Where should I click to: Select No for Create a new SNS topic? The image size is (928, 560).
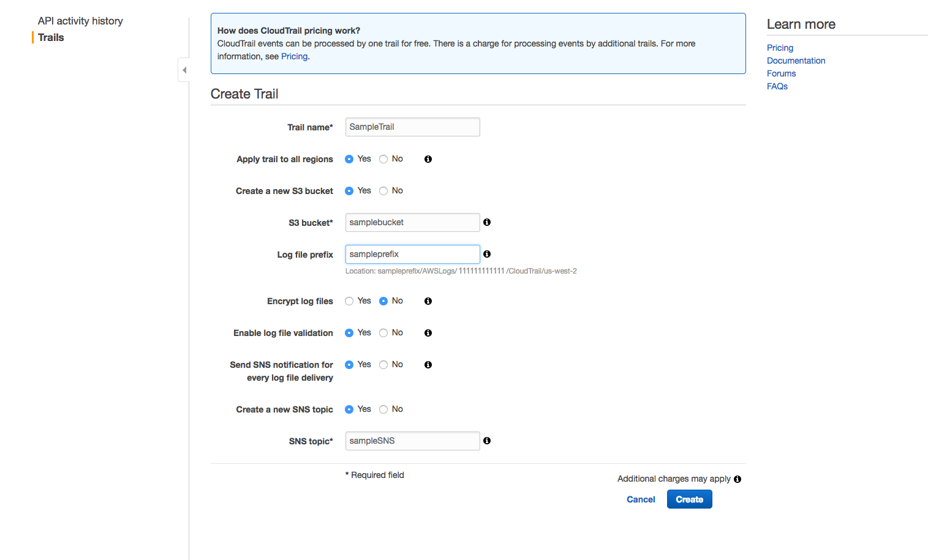tap(383, 409)
